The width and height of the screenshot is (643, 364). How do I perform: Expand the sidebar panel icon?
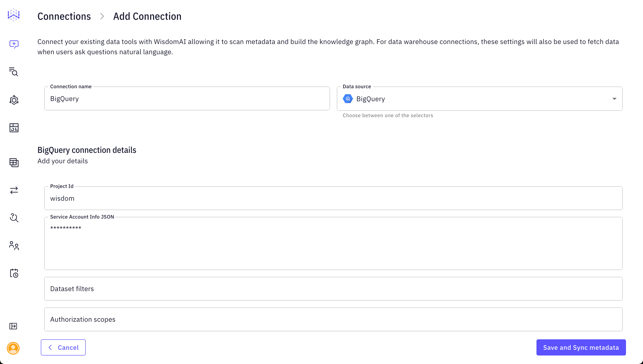point(13,326)
